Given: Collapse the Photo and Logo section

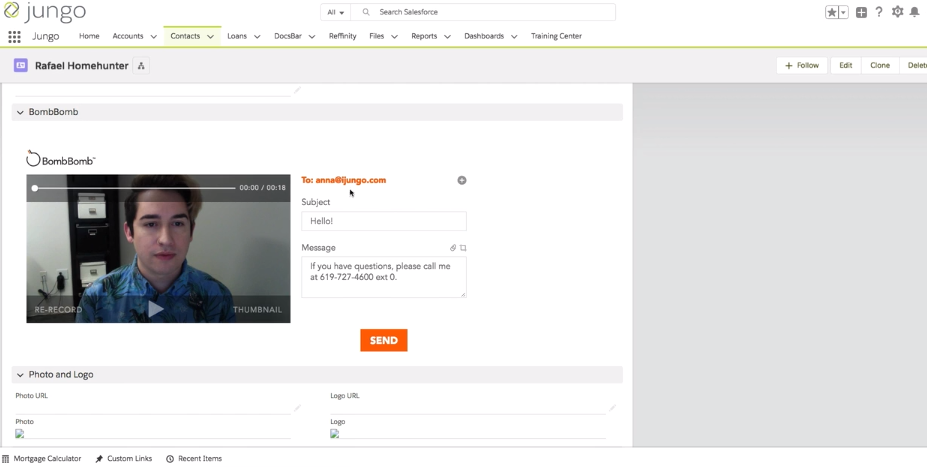Looking at the screenshot, I should 20,375.
